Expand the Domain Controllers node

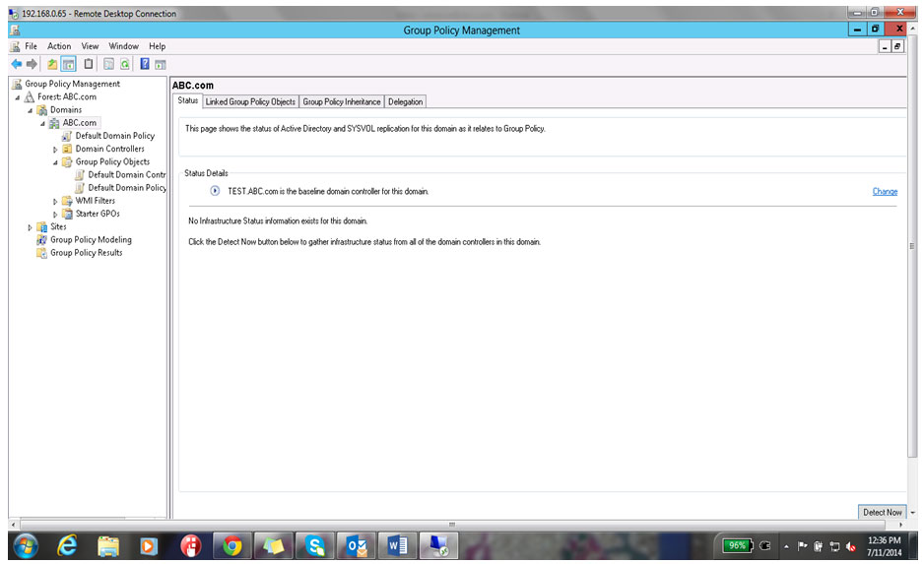55,150
